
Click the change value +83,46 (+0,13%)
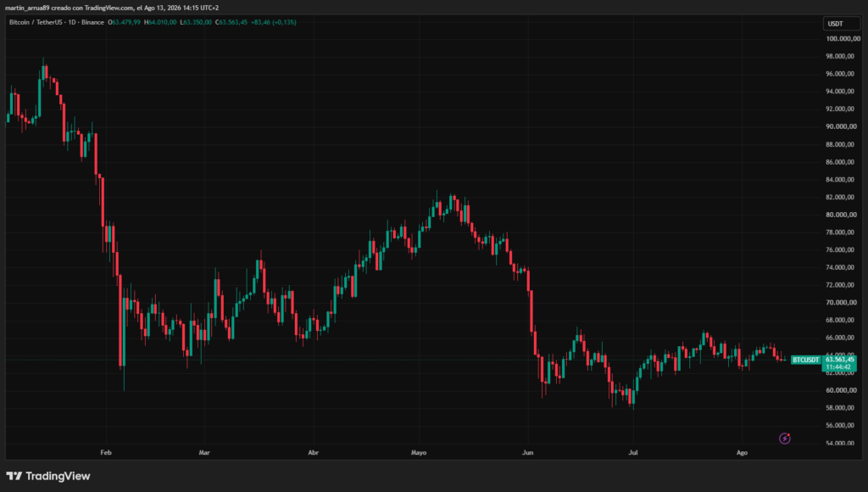click(x=274, y=22)
